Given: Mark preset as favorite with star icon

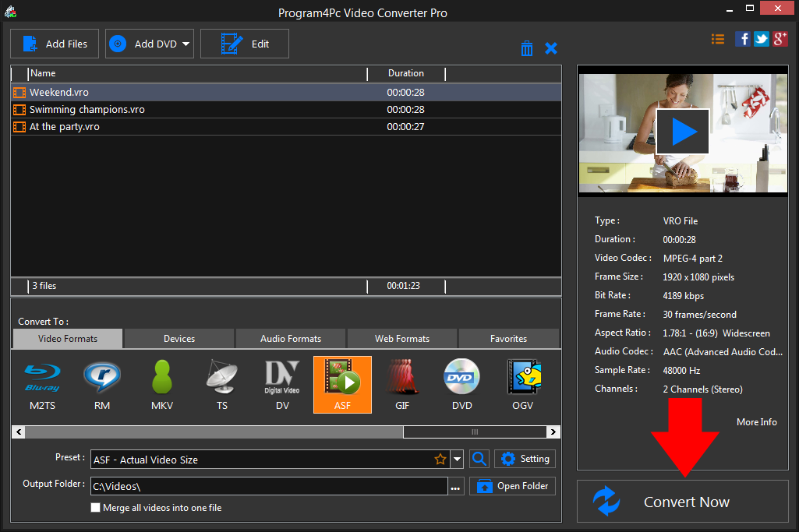Looking at the screenshot, I should click(x=440, y=460).
